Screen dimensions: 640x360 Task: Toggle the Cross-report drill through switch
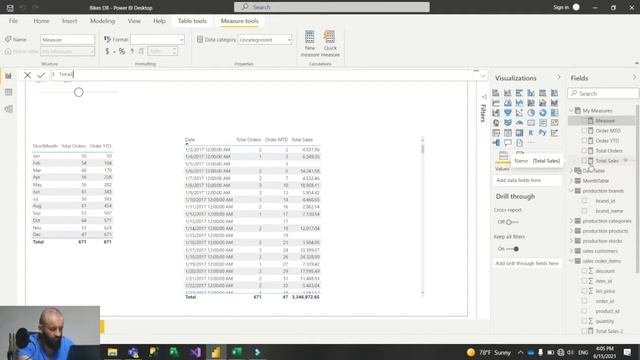(x=511, y=222)
